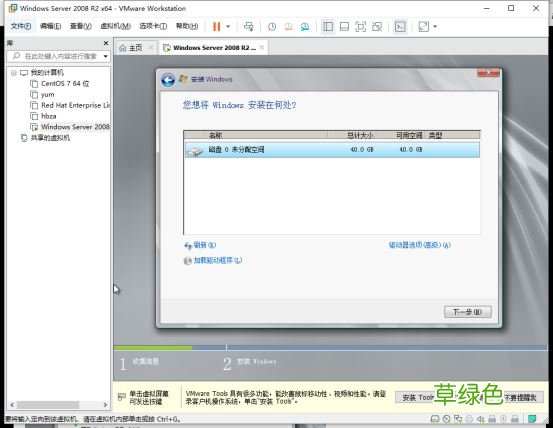
Task: Select Red Hat Enterprise Linux VM
Action: coord(75,105)
